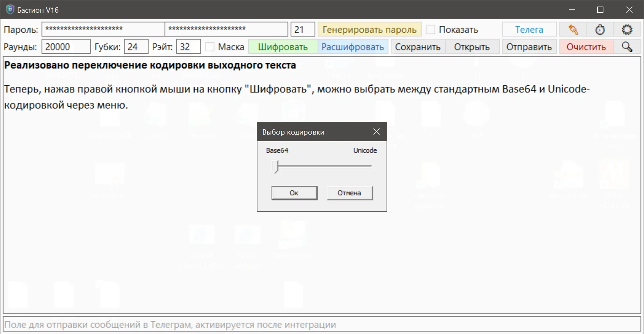This screenshot has height=334, width=644.
Task: Open settings via the gear icon
Action: click(x=627, y=30)
